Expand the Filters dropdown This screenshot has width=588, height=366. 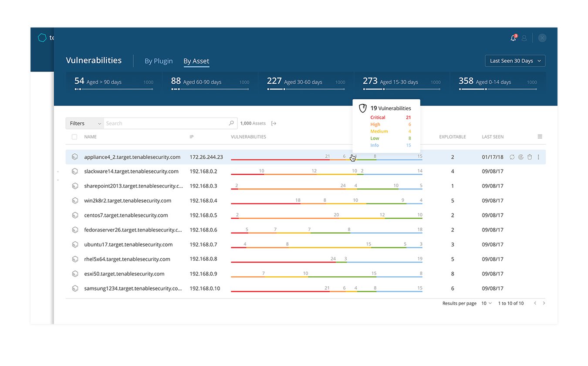coord(84,123)
